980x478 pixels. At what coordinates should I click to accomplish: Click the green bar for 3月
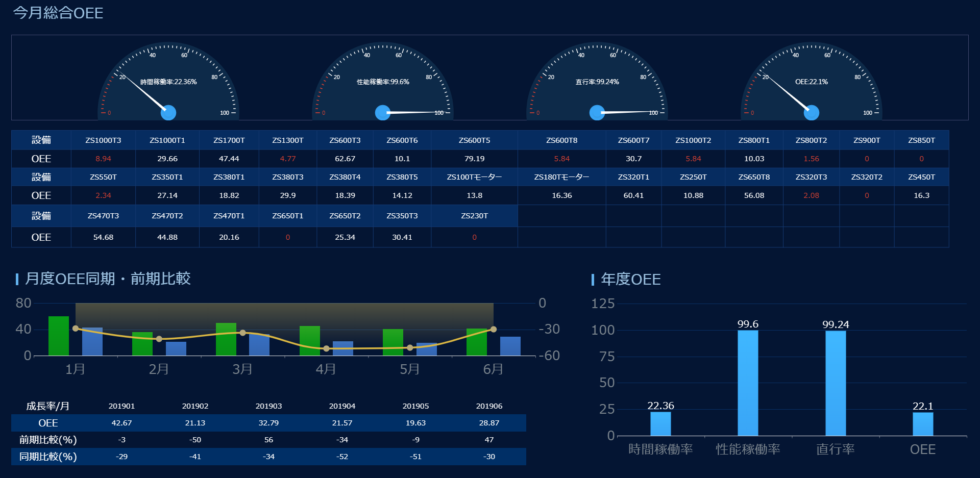(226, 339)
